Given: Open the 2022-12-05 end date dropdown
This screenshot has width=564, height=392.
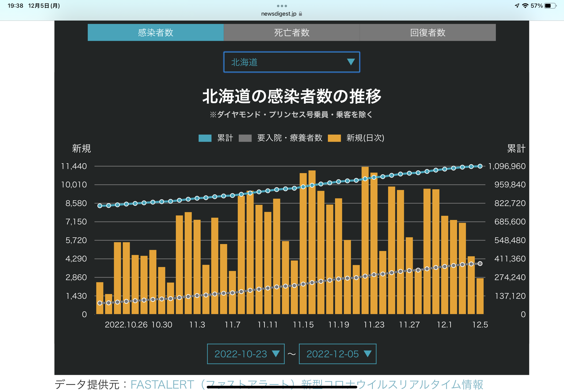Looking at the screenshot, I should coord(338,354).
